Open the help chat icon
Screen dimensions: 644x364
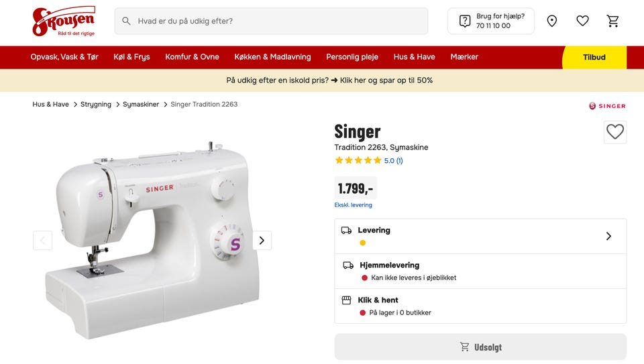coord(465,21)
